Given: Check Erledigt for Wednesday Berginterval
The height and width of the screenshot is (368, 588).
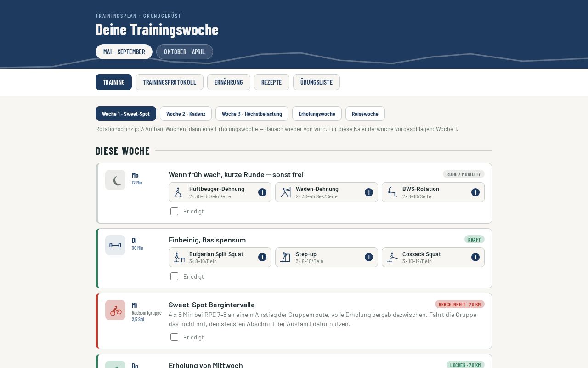Looking at the screenshot, I should 174,337.
